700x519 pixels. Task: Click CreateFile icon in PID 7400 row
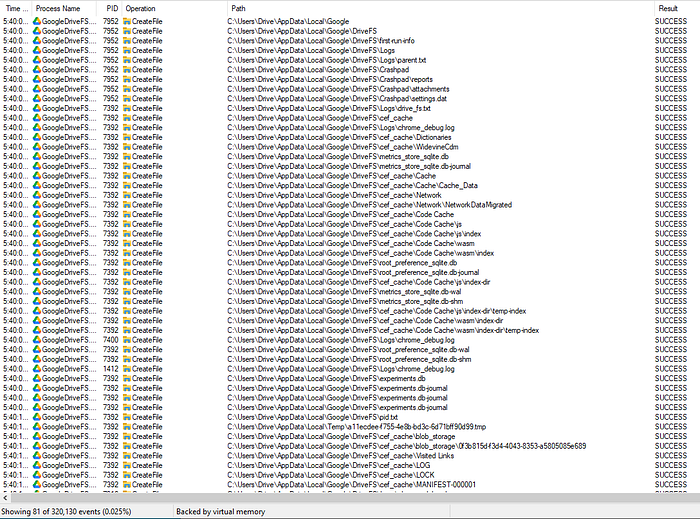coord(127,340)
